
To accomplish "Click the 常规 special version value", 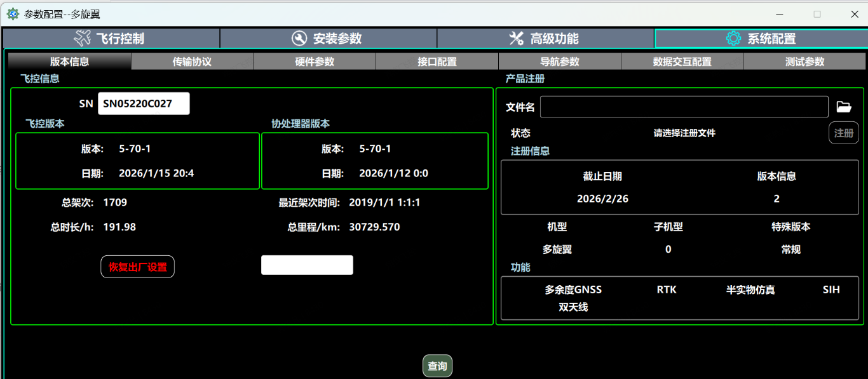I will [791, 249].
